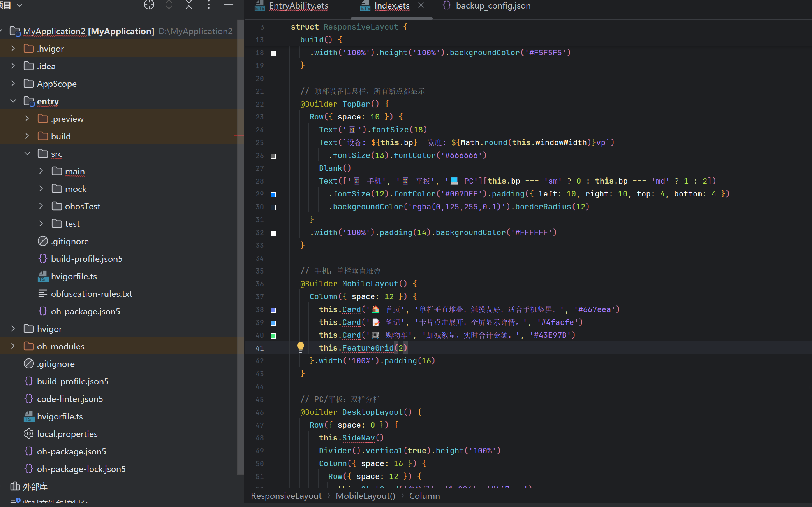Click the locate opened file crosshair icon
812x507 pixels.
pos(149,5)
